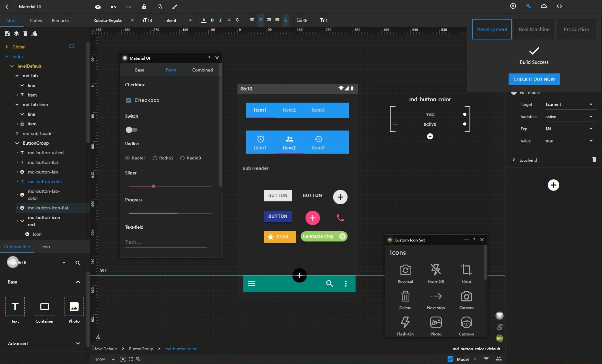This screenshot has height=364, width=602.
Task: Align text to the left
Action: pos(252,20)
